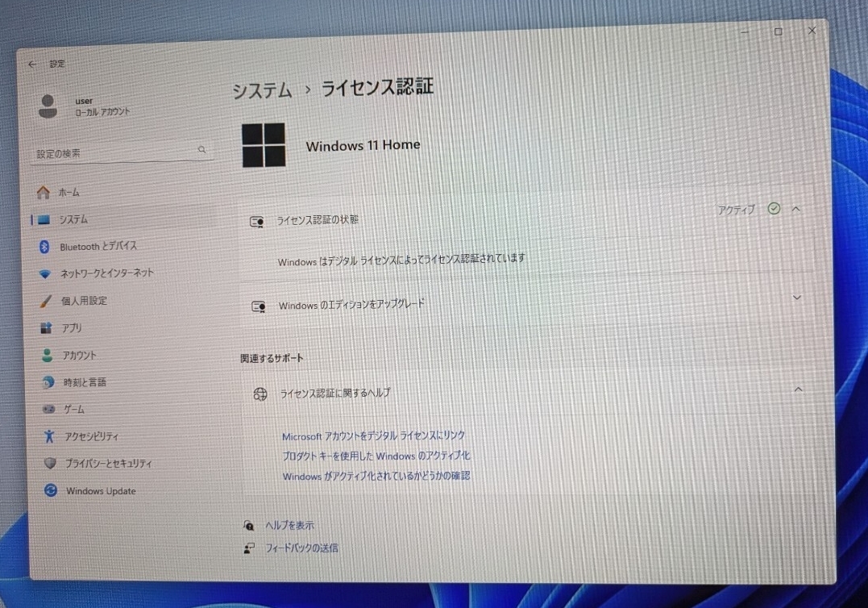Viewport: 868px width, 608px height.
Task: Click the green active checkmark icon
Action: [774, 209]
